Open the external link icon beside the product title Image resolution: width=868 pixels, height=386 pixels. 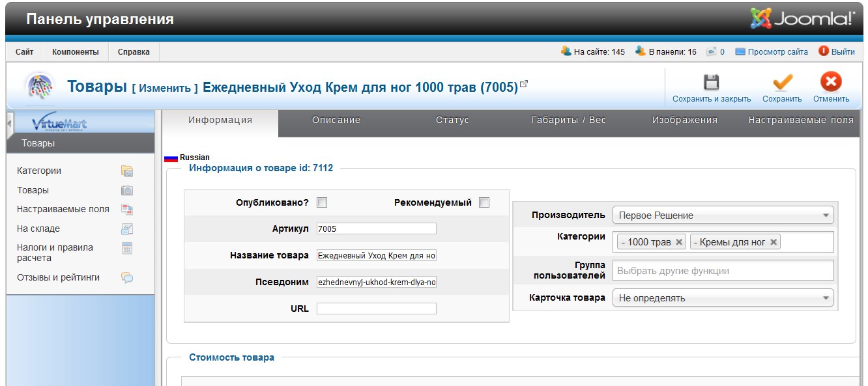point(523,84)
